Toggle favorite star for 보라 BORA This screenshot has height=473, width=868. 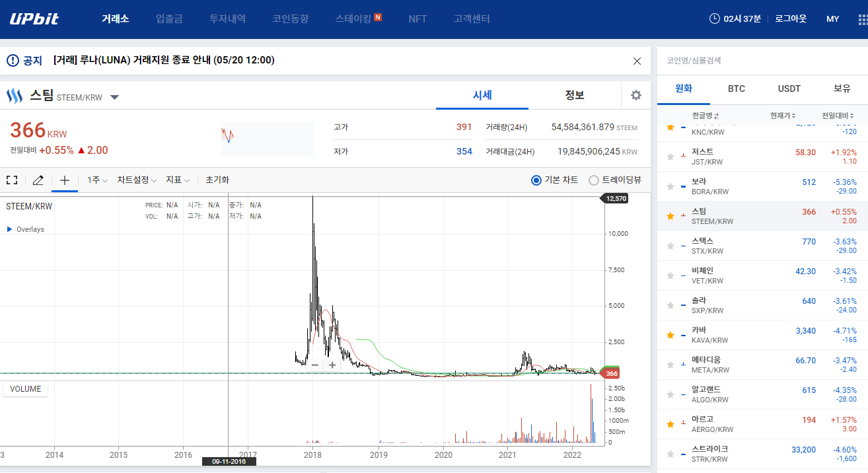pos(670,186)
